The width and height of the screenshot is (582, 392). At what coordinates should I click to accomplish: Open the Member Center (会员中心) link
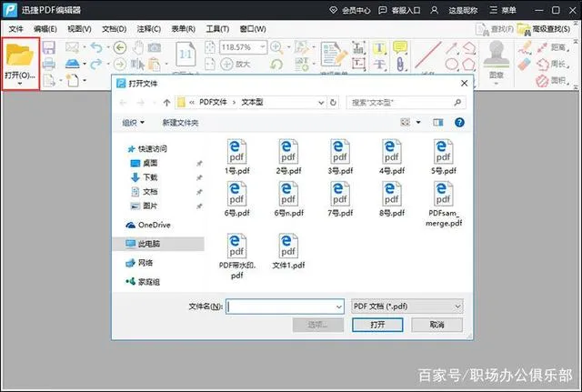click(x=350, y=10)
